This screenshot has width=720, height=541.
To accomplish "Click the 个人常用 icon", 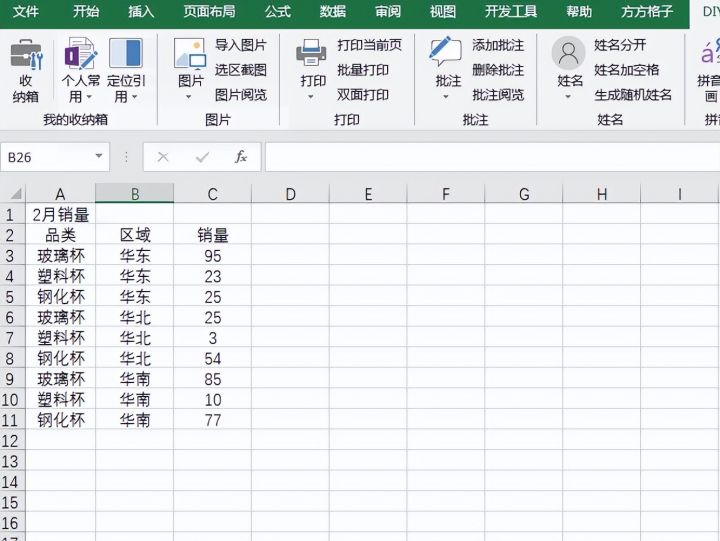I will tap(81, 53).
